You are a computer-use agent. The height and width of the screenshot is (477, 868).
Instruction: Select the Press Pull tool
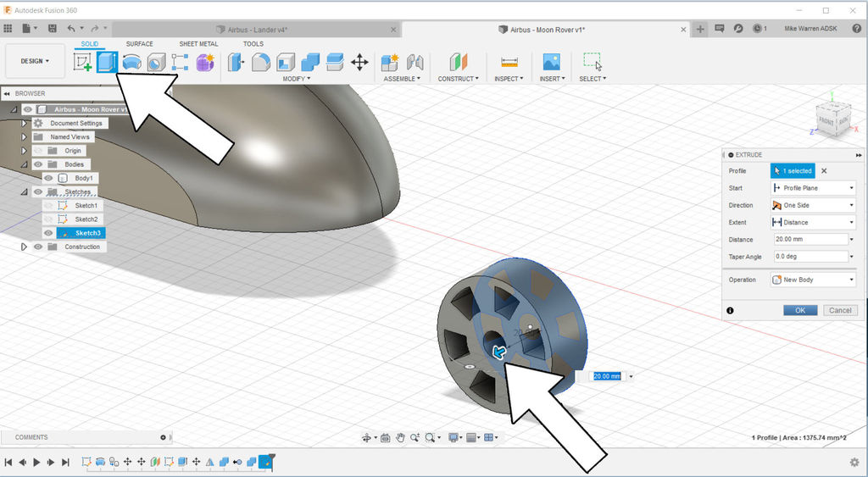236,62
